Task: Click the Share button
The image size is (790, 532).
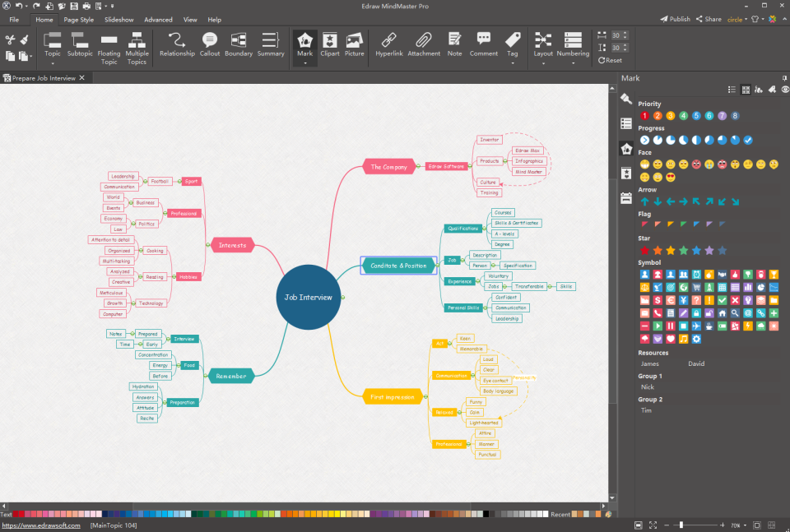Action: tap(709, 19)
